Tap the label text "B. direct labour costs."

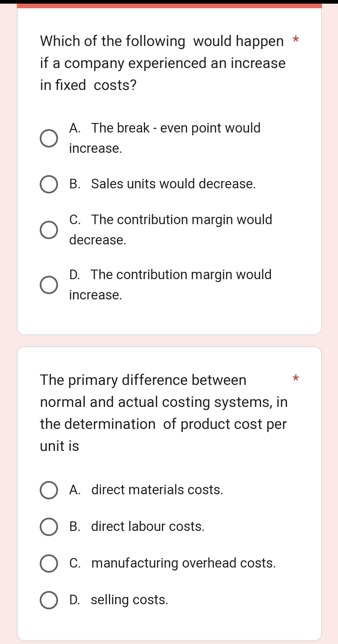(x=137, y=526)
